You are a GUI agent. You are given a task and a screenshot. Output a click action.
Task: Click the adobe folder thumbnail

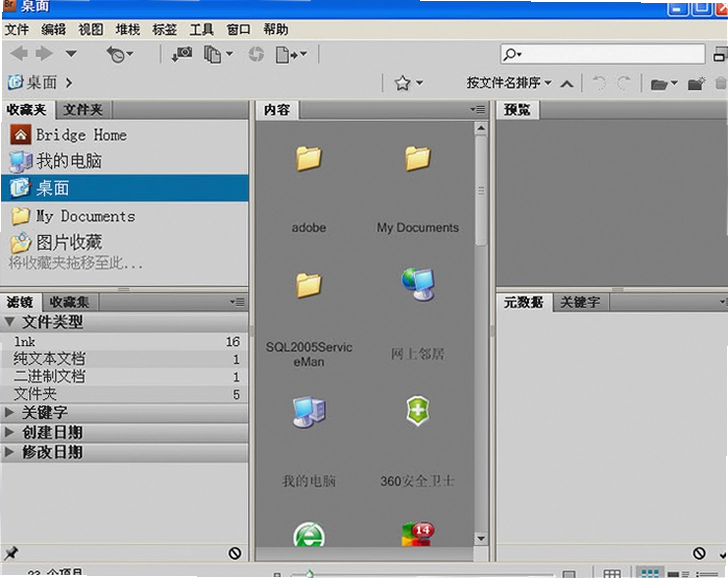tap(308, 159)
